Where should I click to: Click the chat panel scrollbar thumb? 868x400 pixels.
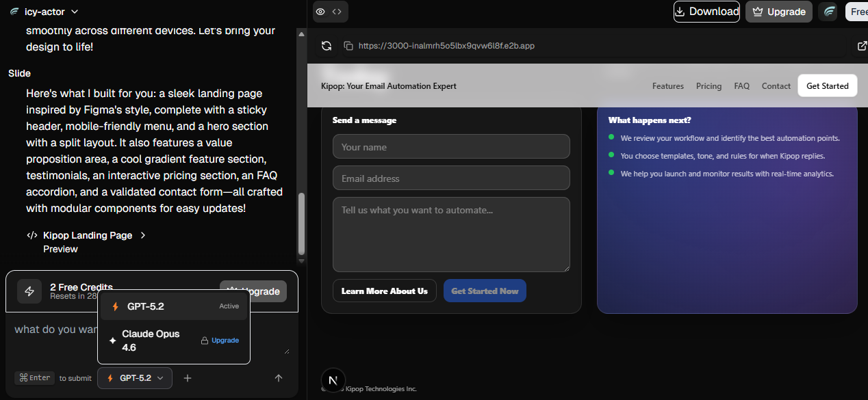[302, 224]
